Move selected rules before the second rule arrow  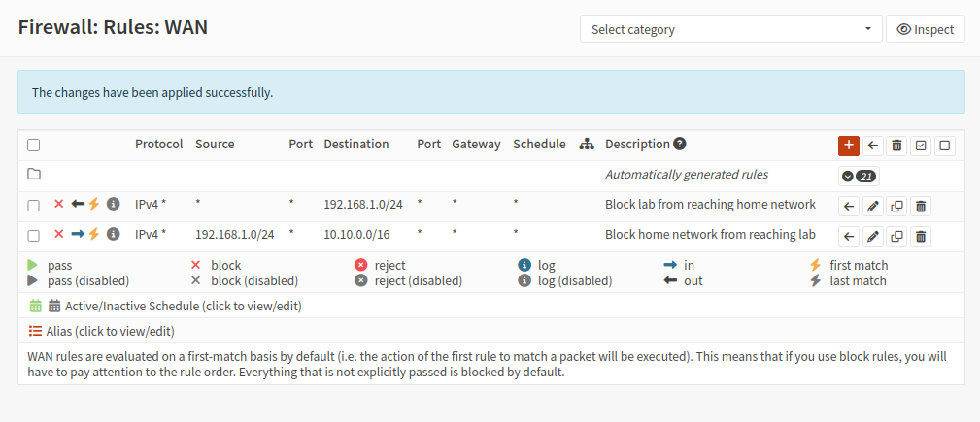pos(849,236)
